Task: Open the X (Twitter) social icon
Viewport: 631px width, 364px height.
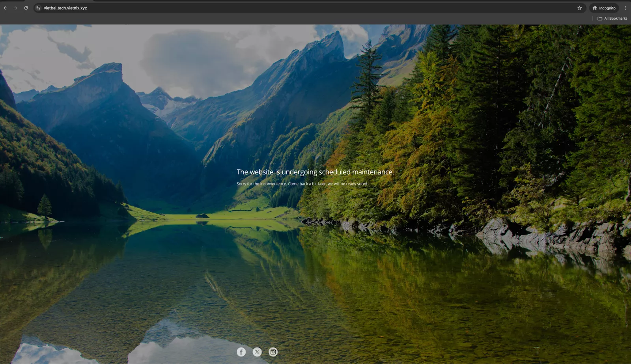Action: click(x=257, y=352)
